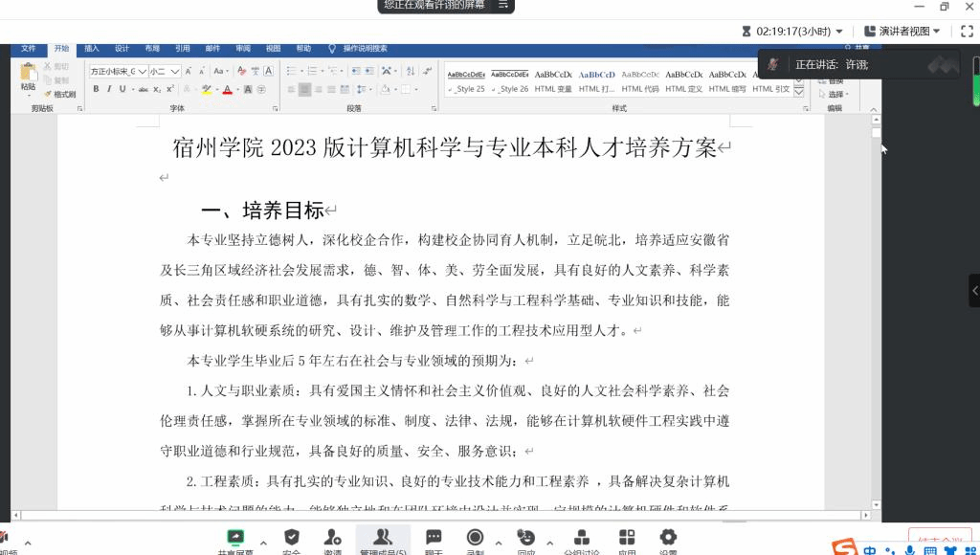Click the Bold formatting button
980x555 pixels.
tap(96, 89)
